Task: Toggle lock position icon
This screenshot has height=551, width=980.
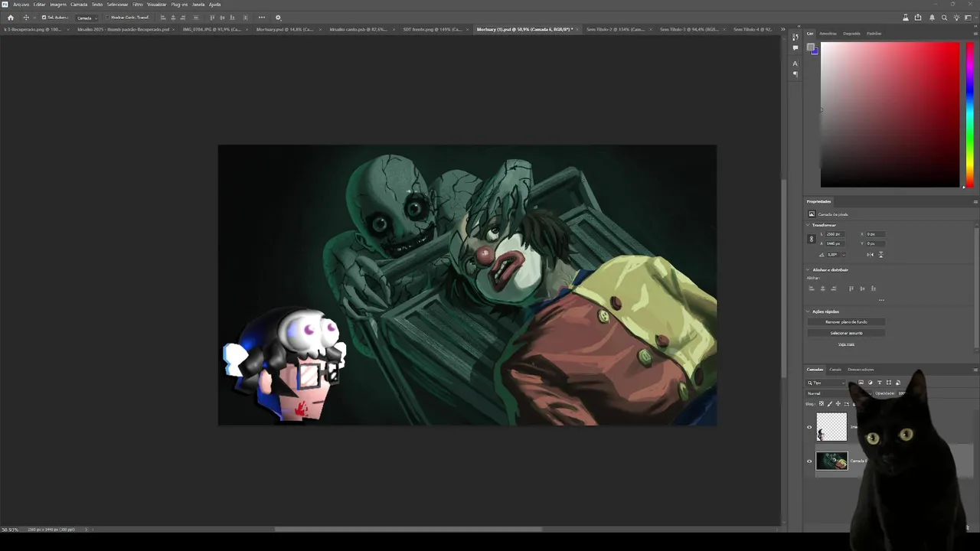Action: click(838, 403)
